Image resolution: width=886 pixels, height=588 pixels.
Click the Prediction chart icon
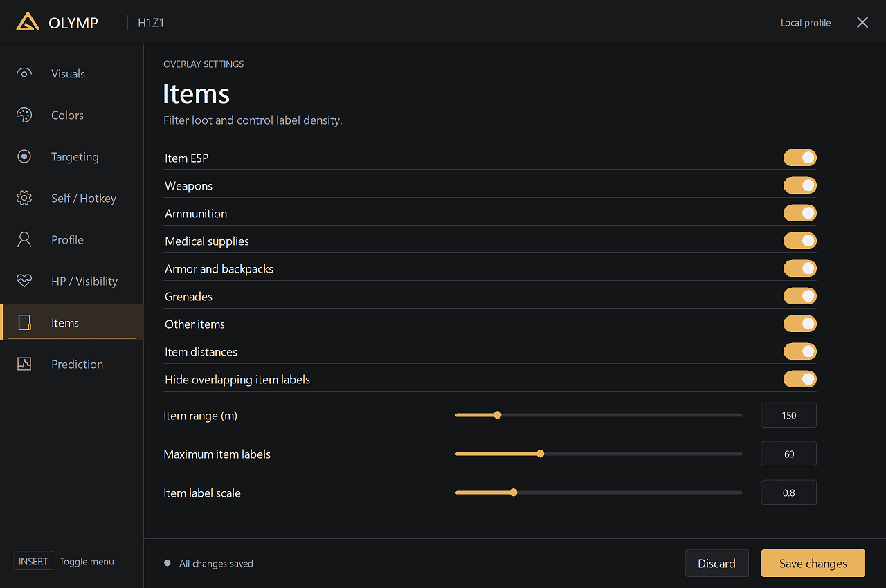(24, 364)
